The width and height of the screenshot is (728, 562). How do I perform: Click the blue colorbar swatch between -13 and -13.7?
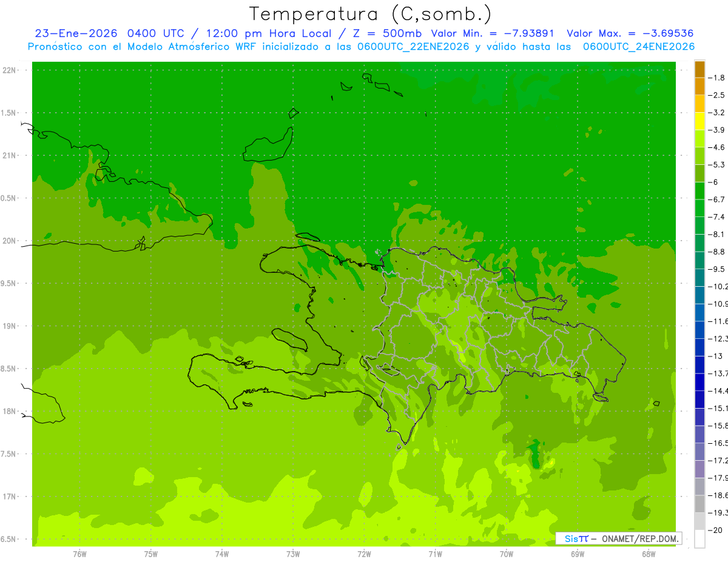coord(699,365)
